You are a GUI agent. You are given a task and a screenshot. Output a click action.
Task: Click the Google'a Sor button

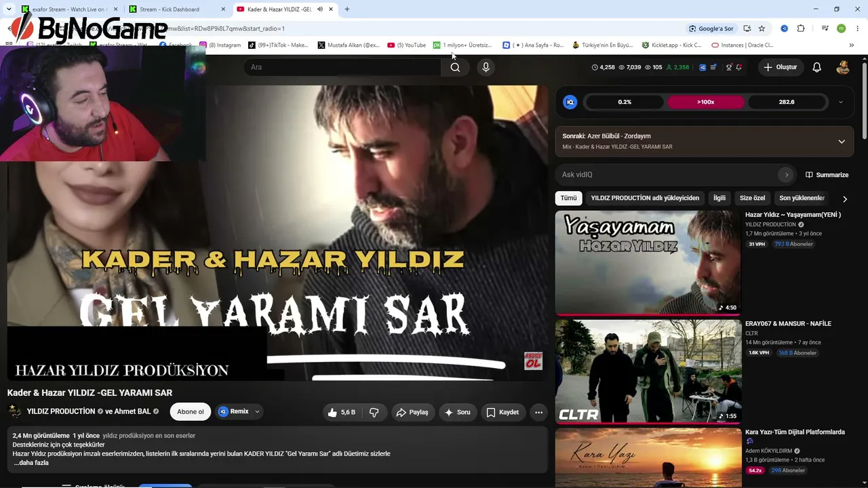pyautogui.click(x=711, y=28)
